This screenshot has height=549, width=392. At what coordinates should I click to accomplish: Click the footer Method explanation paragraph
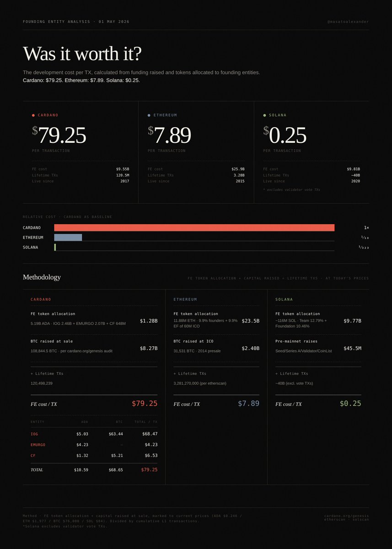[x=133, y=521]
